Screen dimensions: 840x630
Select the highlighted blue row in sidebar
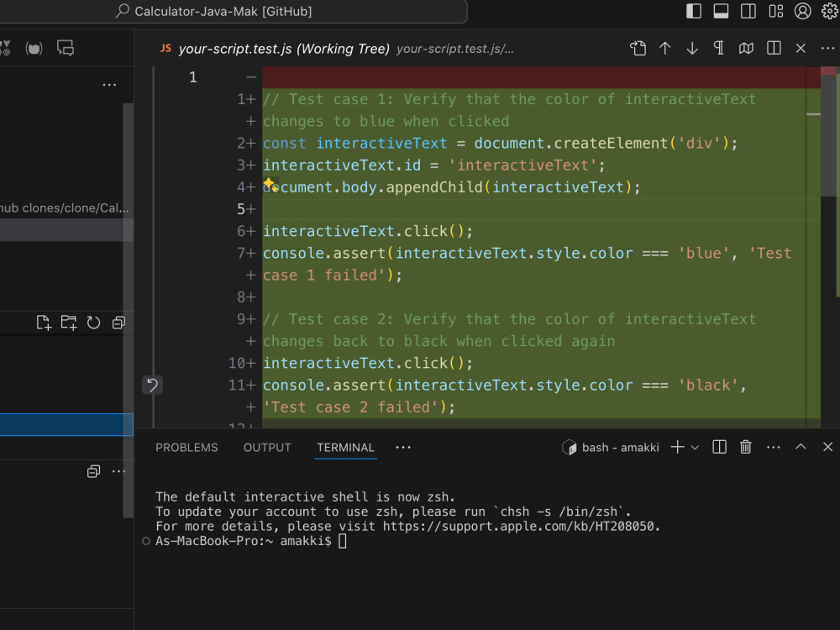pos(66,424)
